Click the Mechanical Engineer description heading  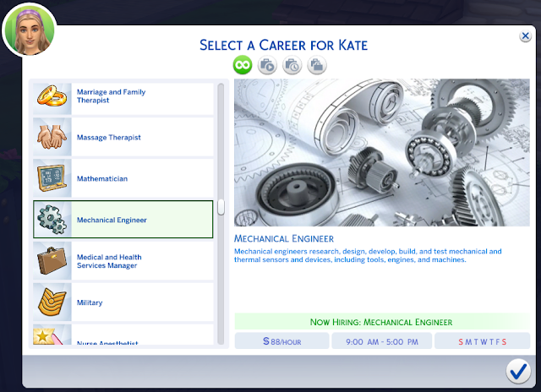(x=284, y=238)
